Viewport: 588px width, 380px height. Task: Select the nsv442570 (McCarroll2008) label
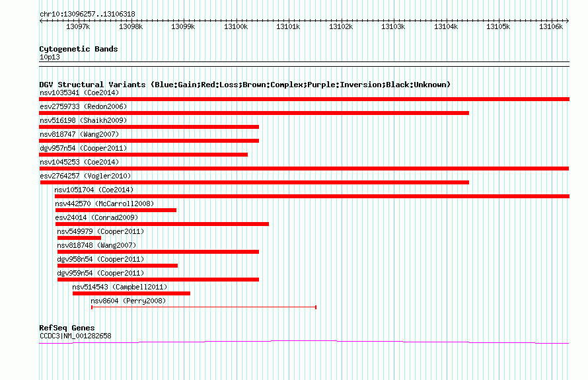pos(104,204)
